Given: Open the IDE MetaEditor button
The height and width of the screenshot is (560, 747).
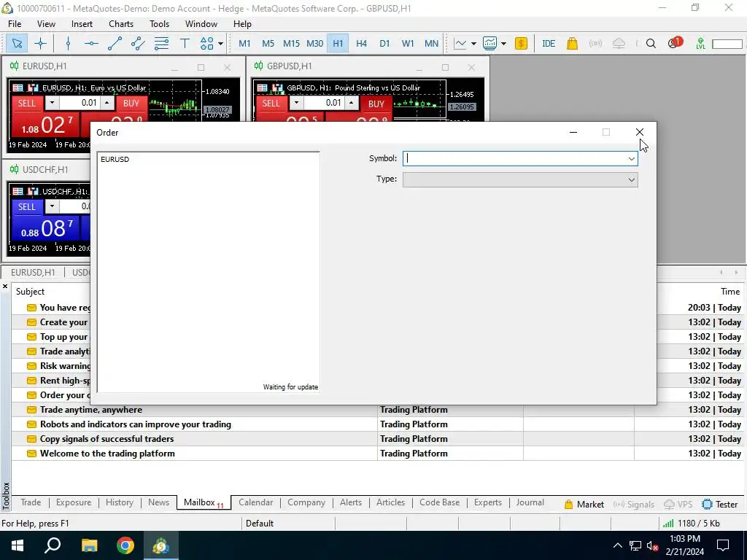Looking at the screenshot, I should point(549,43).
